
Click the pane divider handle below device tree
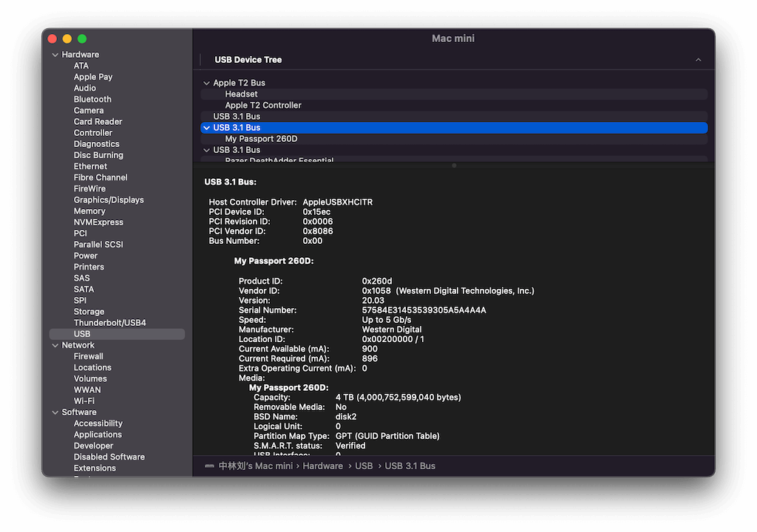tap(454, 166)
